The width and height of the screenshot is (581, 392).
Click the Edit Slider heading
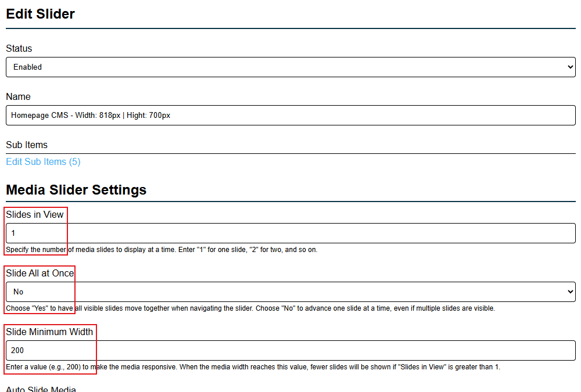[x=41, y=14]
